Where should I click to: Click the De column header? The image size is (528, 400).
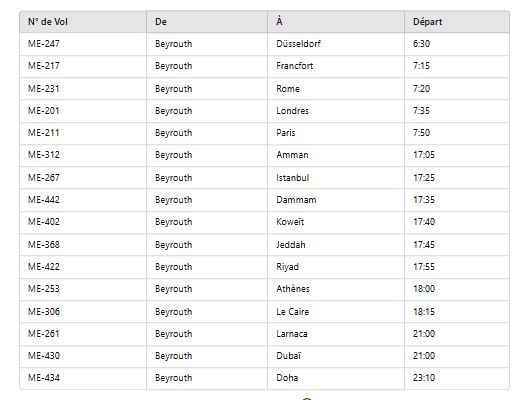(x=207, y=22)
